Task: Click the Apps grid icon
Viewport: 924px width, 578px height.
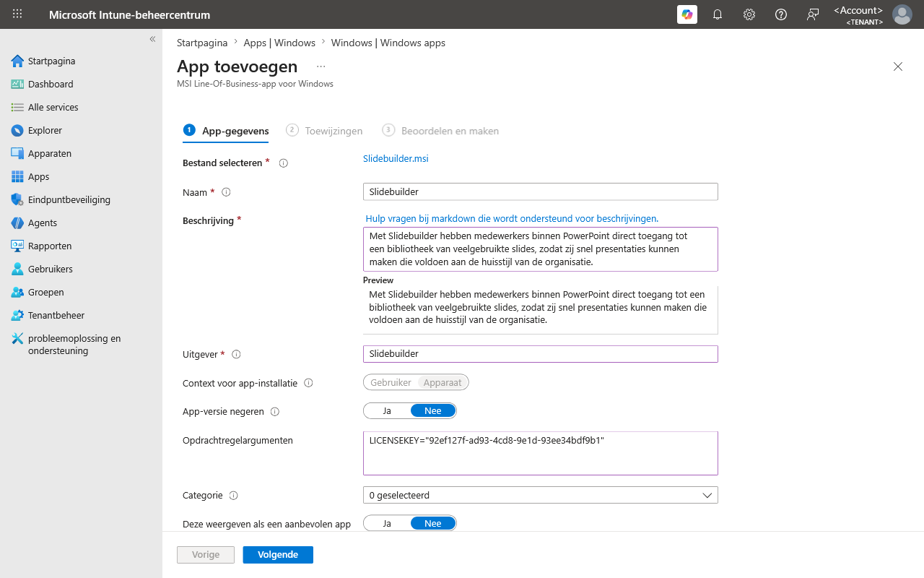Action: pos(17,176)
